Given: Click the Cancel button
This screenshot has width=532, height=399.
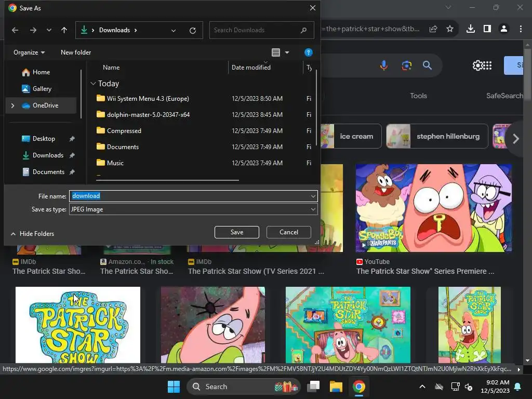Looking at the screenshot, I should [x=289, y=232].
